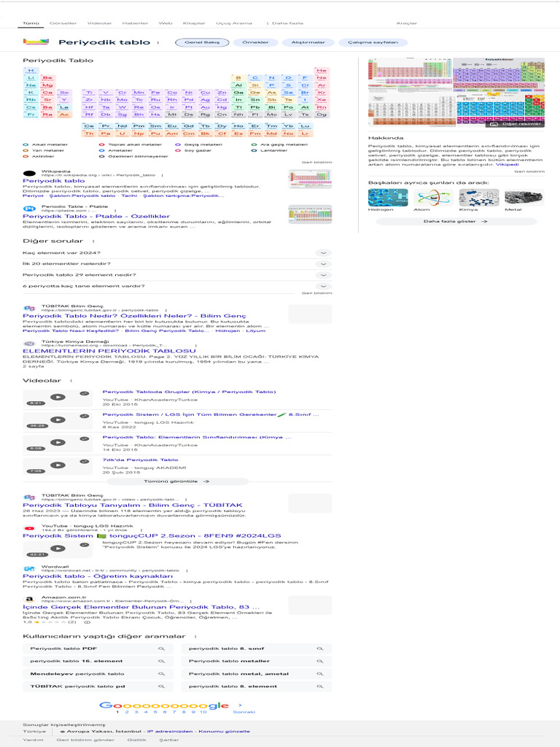Screen dimensions: 560x747
Task: Play the 36:26 tonguç LGS video
Action: coord(58,420)
